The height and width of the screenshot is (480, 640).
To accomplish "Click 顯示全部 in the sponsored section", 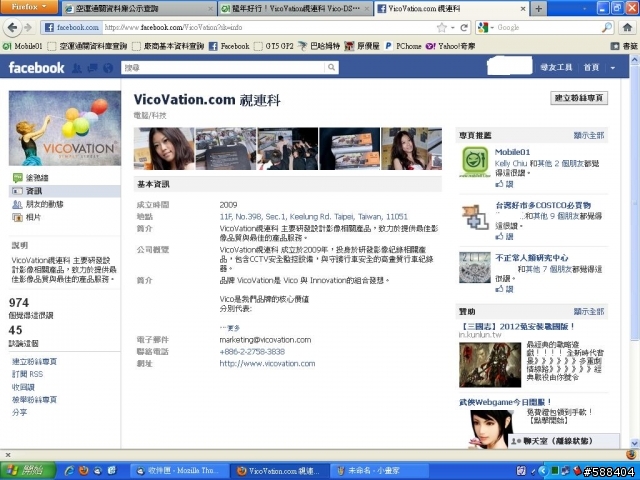I will 589,311.
